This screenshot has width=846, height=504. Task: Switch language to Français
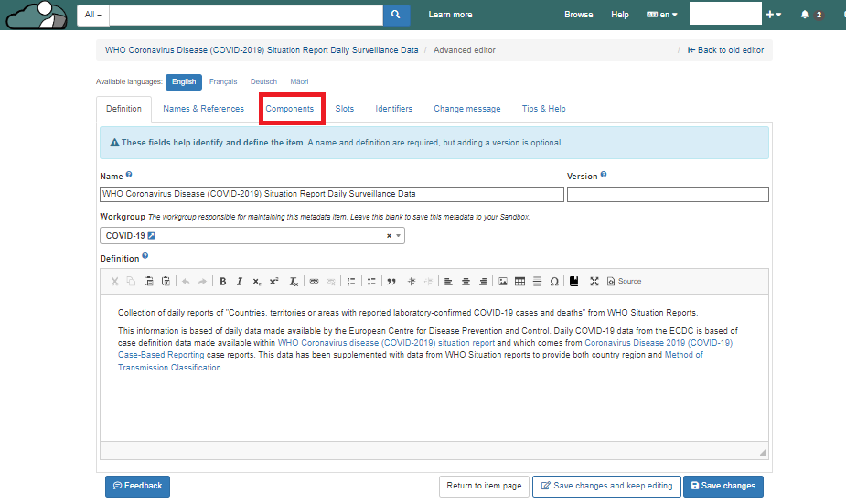pos(223,81)
